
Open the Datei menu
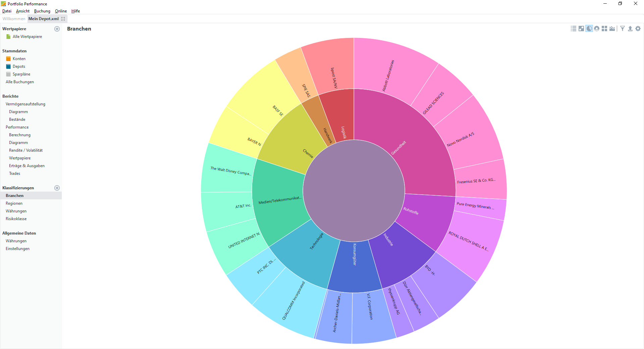[x=7, y=11]
